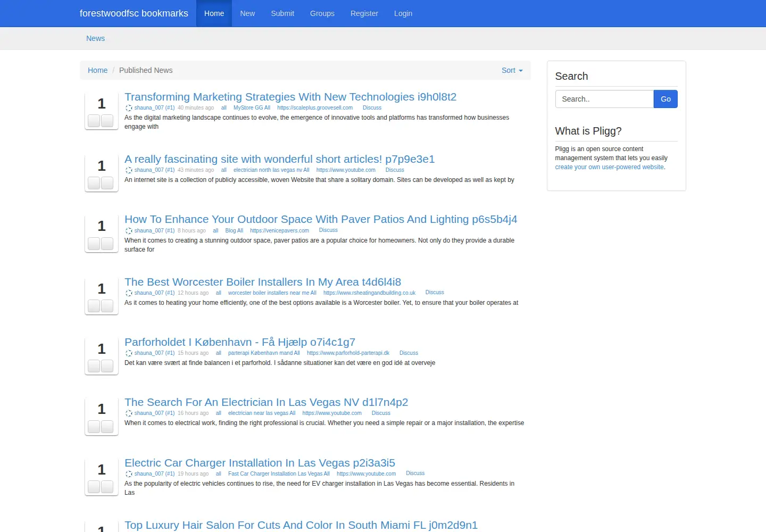Open the Sort dropdown
This screenshot has height=532, width=766.
[512, 70]
